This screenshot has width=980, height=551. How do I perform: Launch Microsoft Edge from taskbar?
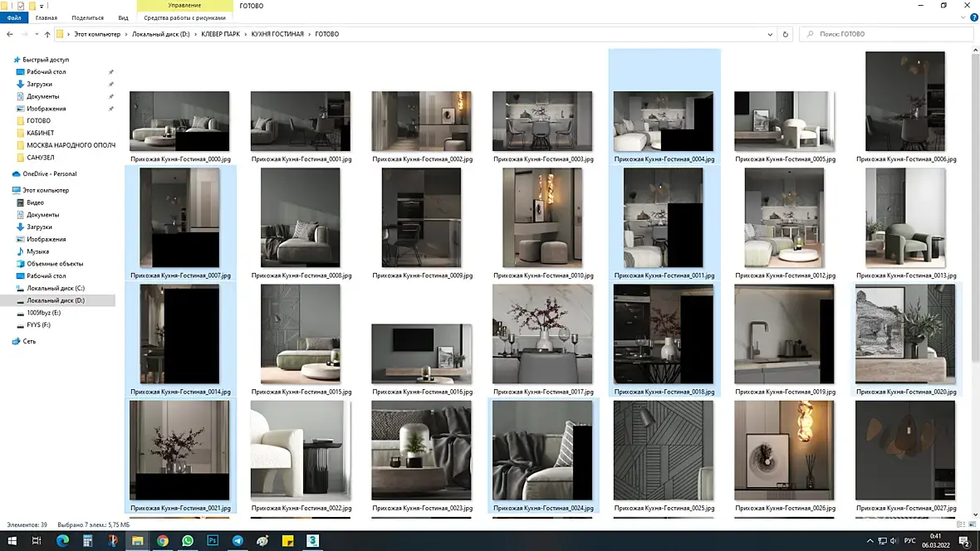click(x=62, y=541)
